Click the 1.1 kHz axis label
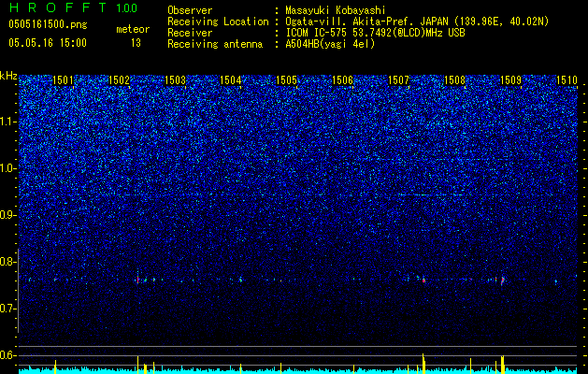588x374 pixels. click(x=8, y=122)
